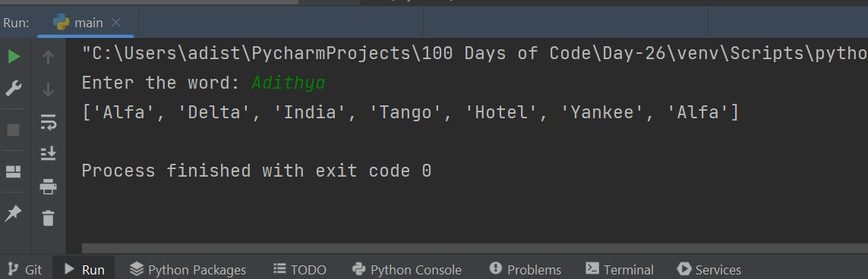Toggle soft-wrap for console output

tap(48, 121)
